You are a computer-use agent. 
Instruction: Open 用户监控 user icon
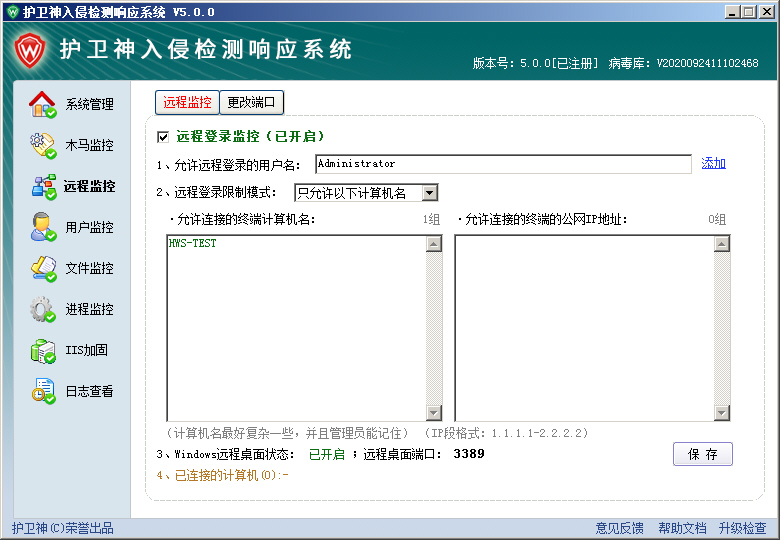43,227
